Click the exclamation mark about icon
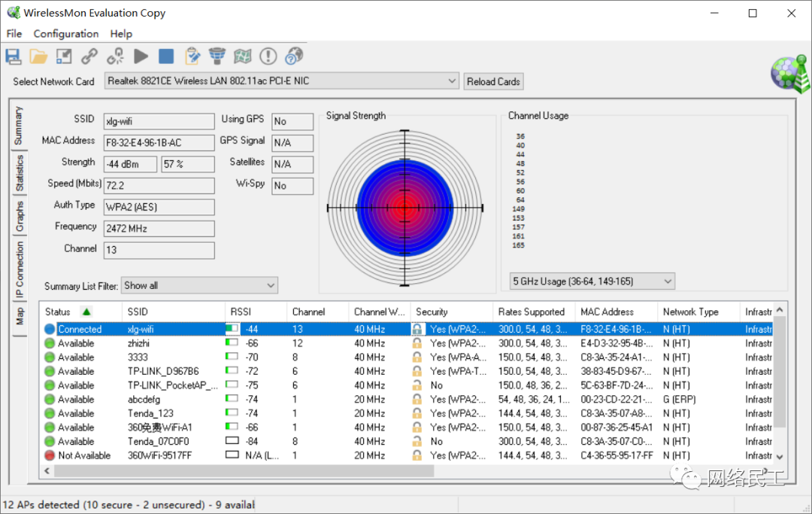 pos(268,56)
